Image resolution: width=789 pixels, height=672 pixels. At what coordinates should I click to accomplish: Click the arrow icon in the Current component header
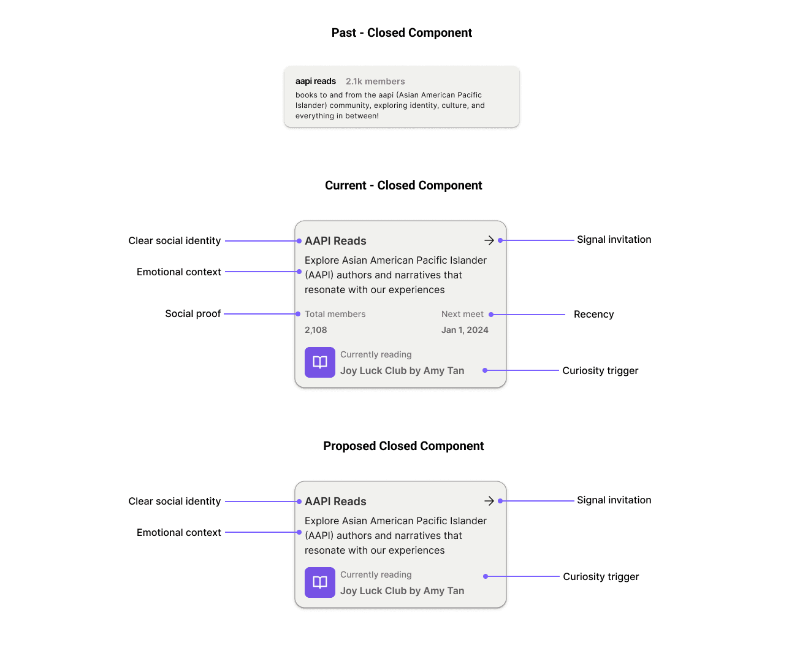[489, 240]
